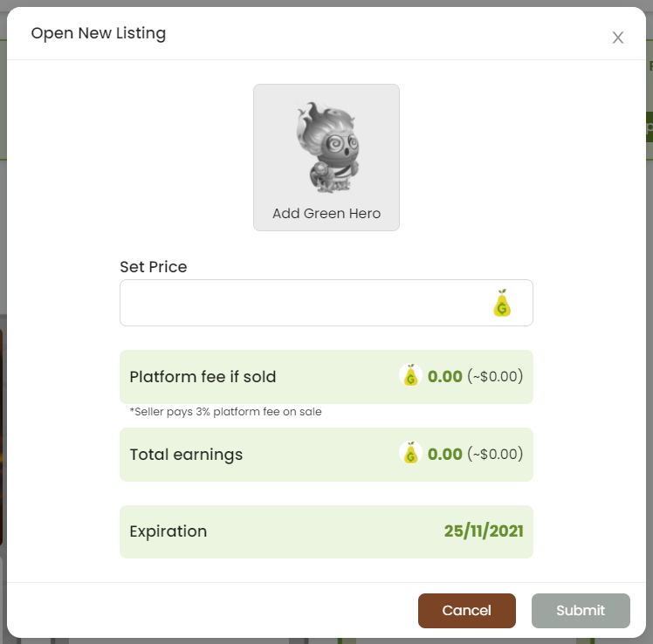
Task: Select the Platform fee 0.00 amount
Action: pos(444,376)
